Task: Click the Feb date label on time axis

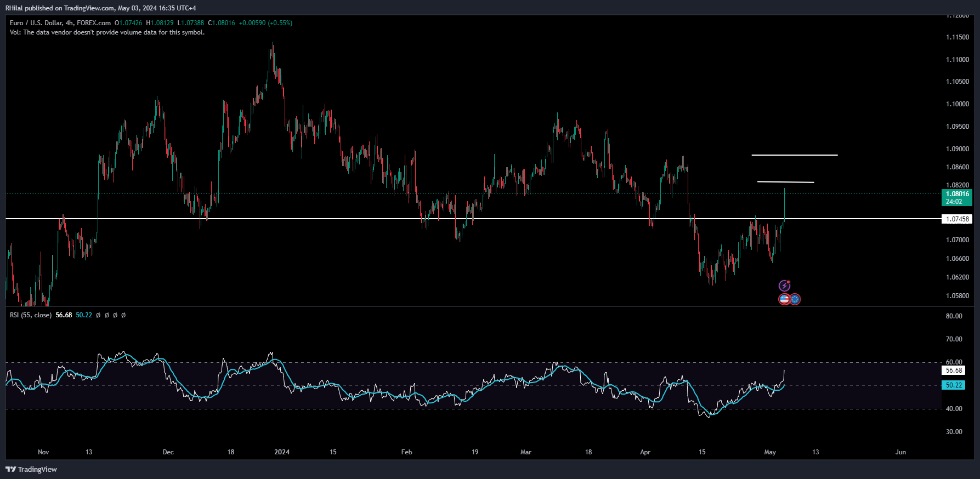Action: pyautogui.click(x=406, y=452)
